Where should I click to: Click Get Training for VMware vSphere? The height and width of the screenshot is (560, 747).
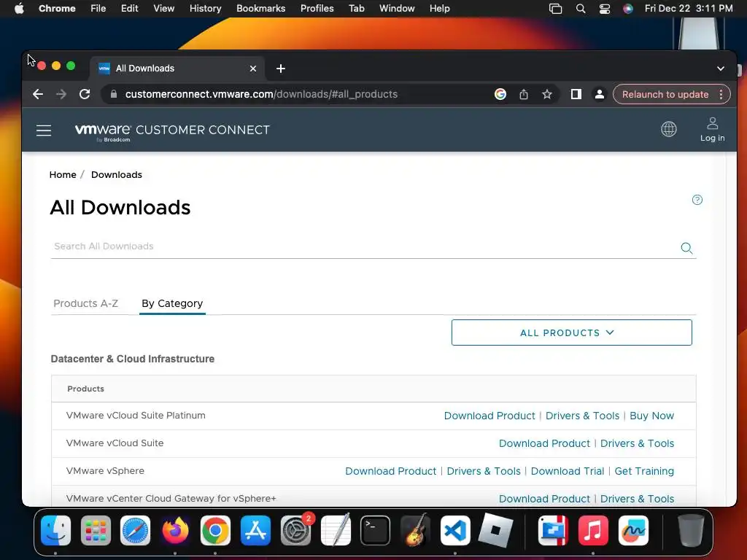click(x=644, y=471)
